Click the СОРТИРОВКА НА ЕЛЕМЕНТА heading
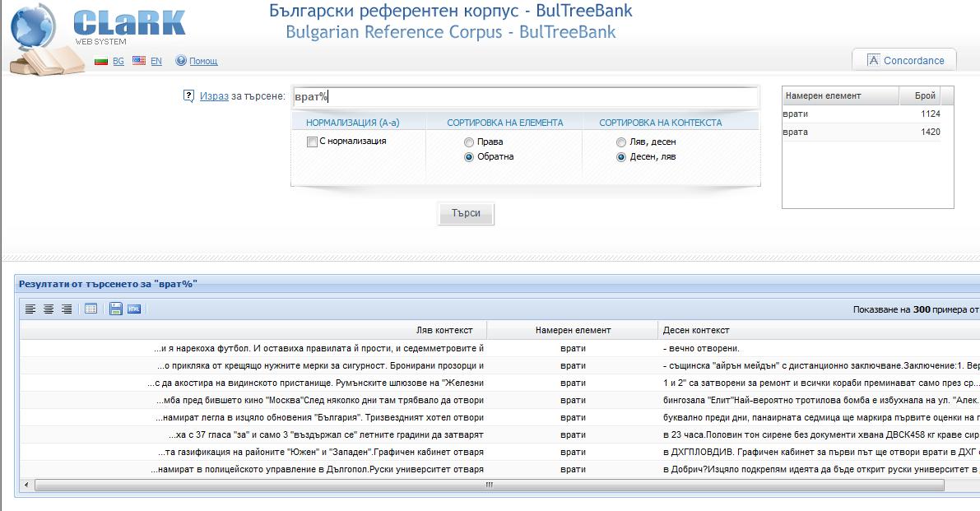The image size is (980, 511). coord(505,123)
